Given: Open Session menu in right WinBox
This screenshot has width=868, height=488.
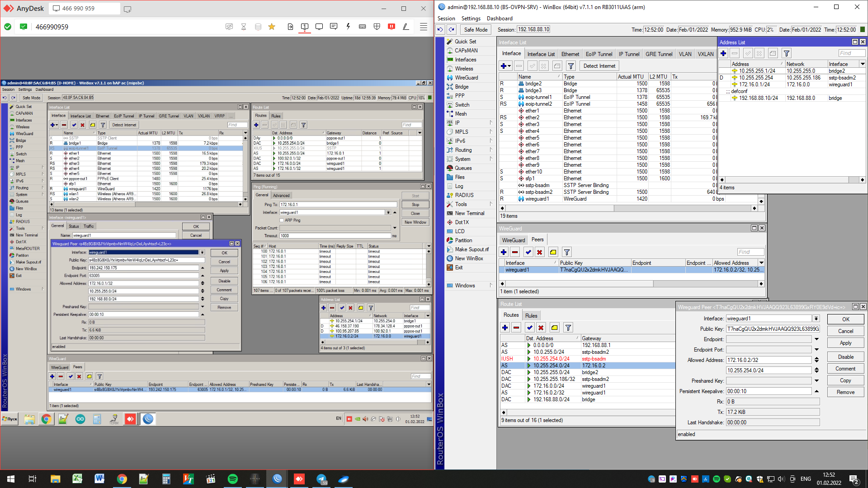Looking at the screenshot, I should (x=446, y=19).
